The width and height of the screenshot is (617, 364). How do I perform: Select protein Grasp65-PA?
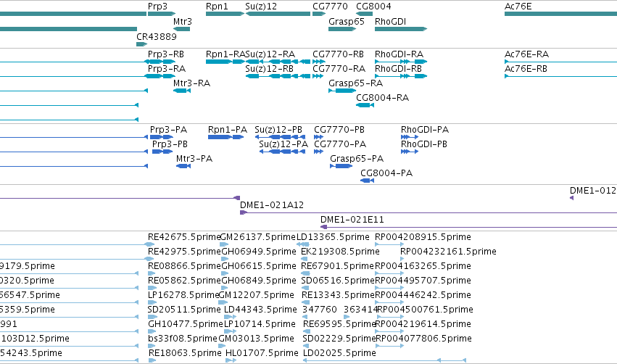357,159
